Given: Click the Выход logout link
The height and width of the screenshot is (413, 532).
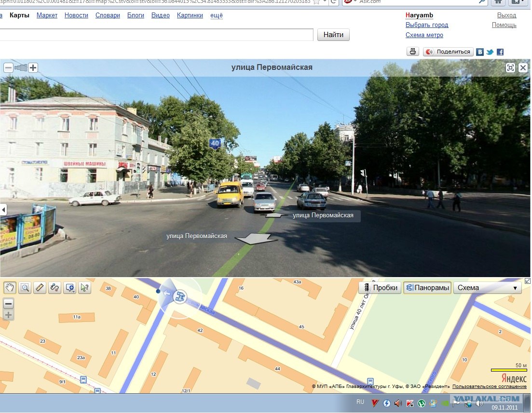Looking at the screenshot, I should point(506,15).
